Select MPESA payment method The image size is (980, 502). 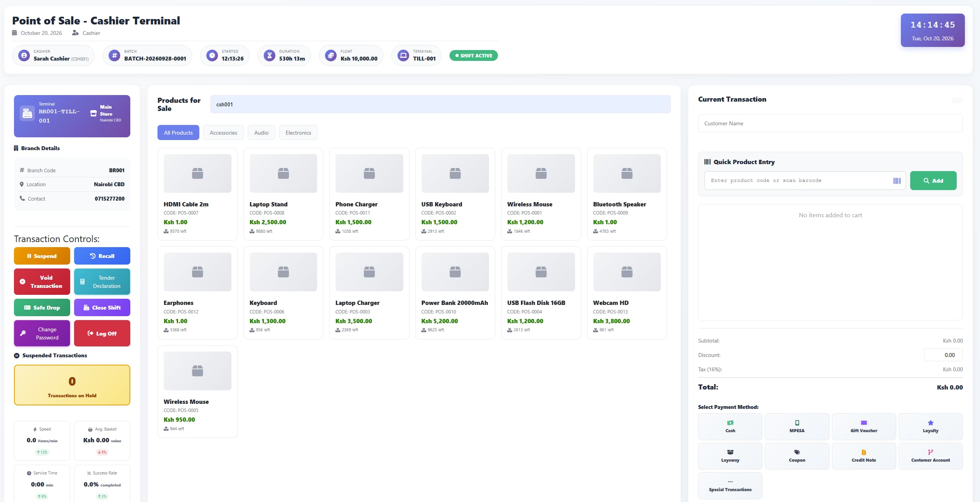click(x=797, y=426)
